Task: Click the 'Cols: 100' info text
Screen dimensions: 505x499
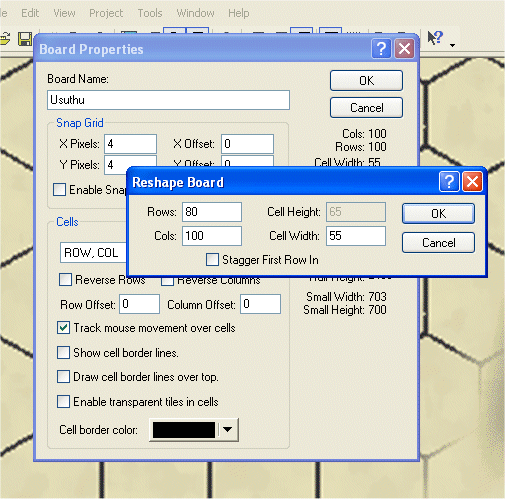Action: click(x=364, y=134)
